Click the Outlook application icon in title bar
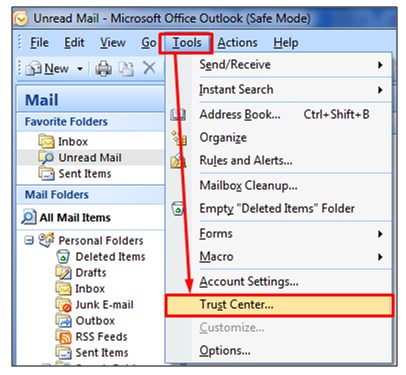Image resolution: width=406 pixels, height=375 pixels. [x=20, y=18]
